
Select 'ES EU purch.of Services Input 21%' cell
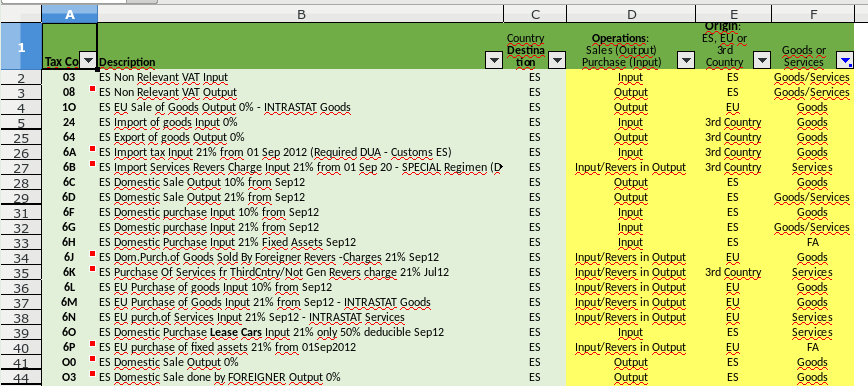[301, 317]
